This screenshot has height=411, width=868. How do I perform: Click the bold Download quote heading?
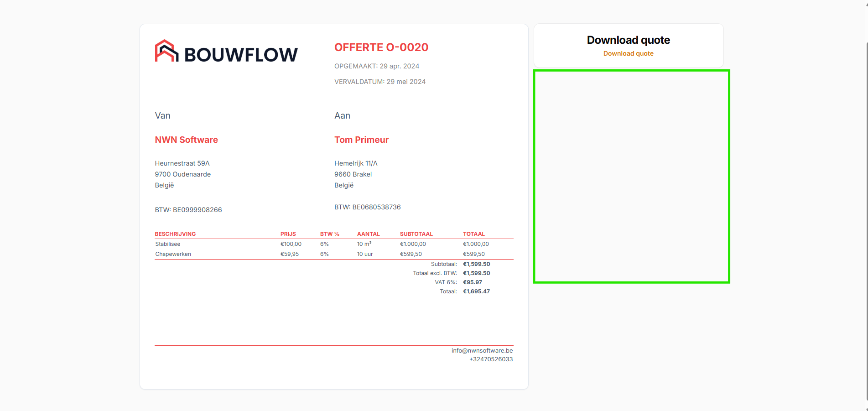628,40
